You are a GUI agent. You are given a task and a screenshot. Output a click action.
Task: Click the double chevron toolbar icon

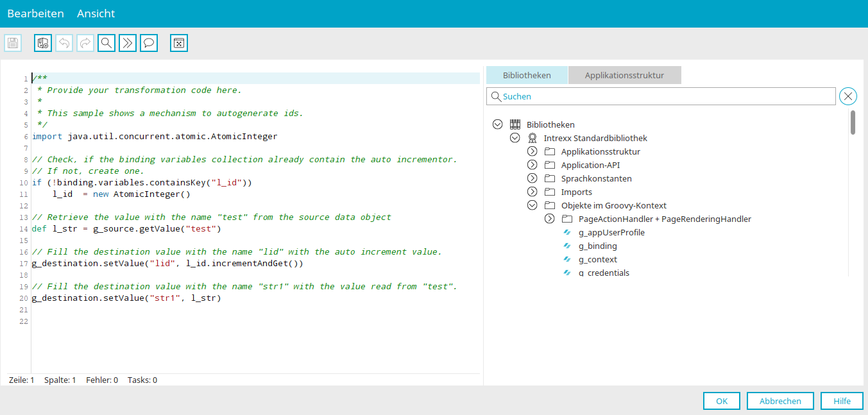point(128,43)
